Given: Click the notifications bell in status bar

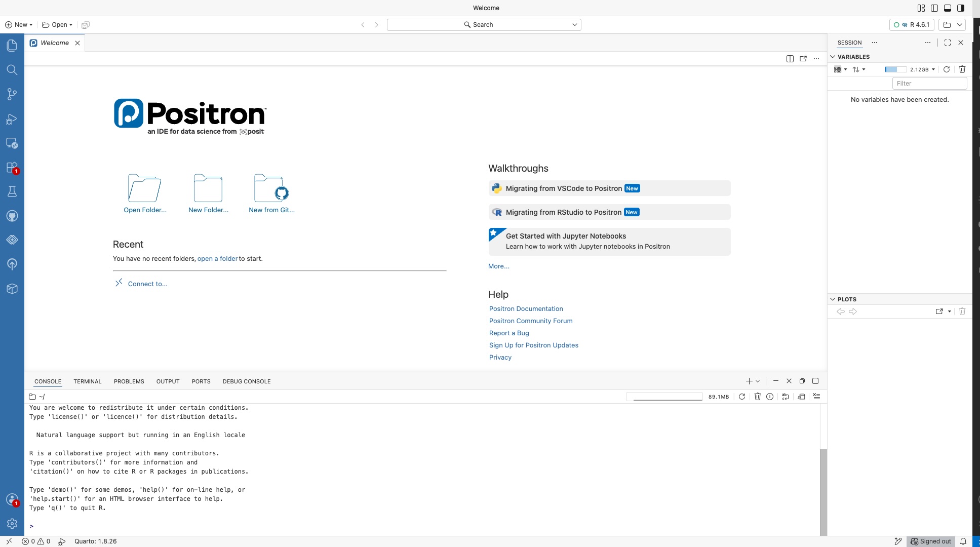Looking at the screenshot, I should pos(963,541).
